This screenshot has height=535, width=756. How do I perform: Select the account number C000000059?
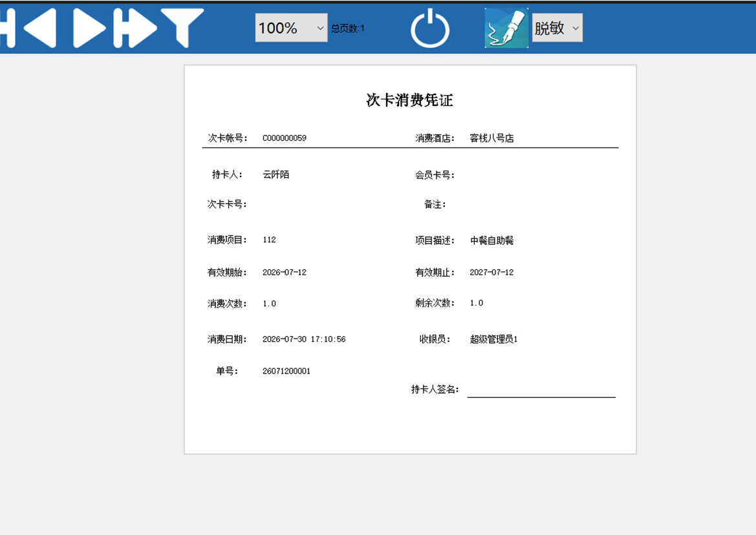(285, 138)
